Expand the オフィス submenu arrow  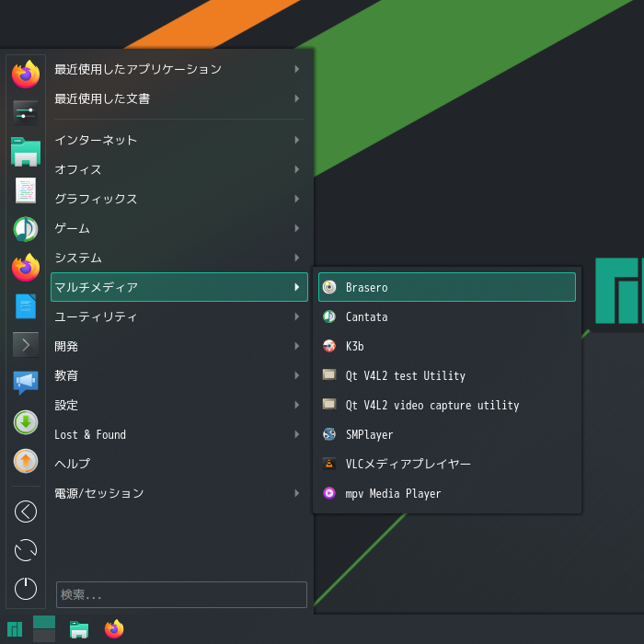click(296, 169)
